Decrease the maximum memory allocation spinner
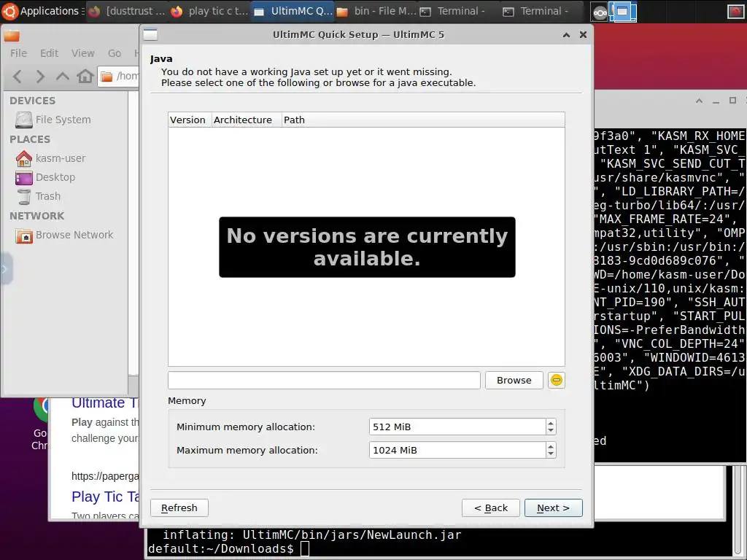The width and height of the screenshot is (747, 560). [x=551, y=454]
